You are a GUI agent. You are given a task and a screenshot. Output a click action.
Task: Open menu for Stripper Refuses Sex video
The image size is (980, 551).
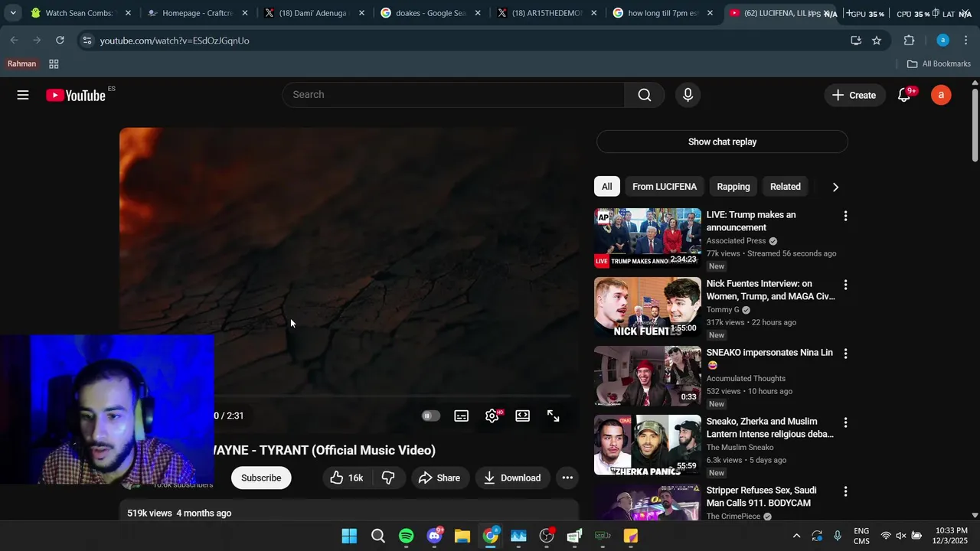pos(845,491)
